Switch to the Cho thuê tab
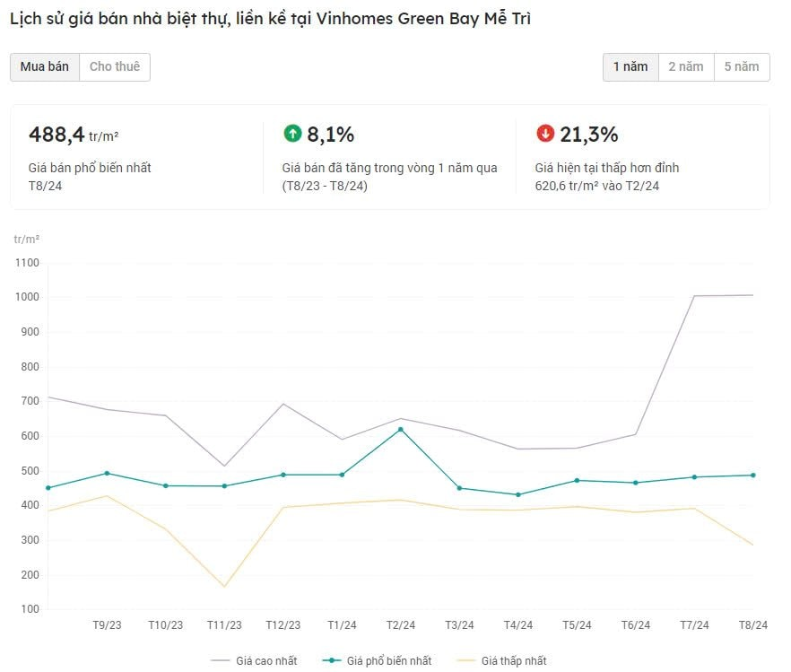 [x=115, y=67]
